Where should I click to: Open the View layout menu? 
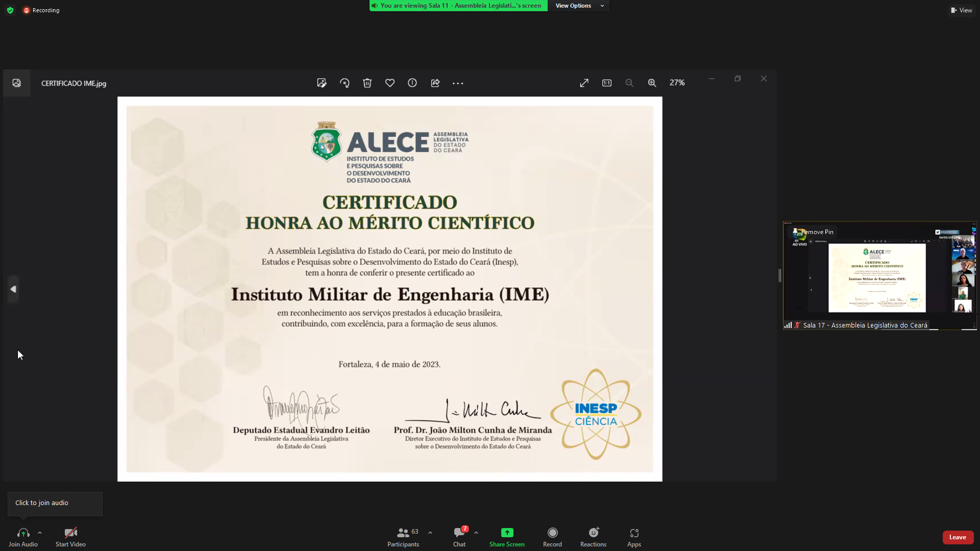click(962, 10)
